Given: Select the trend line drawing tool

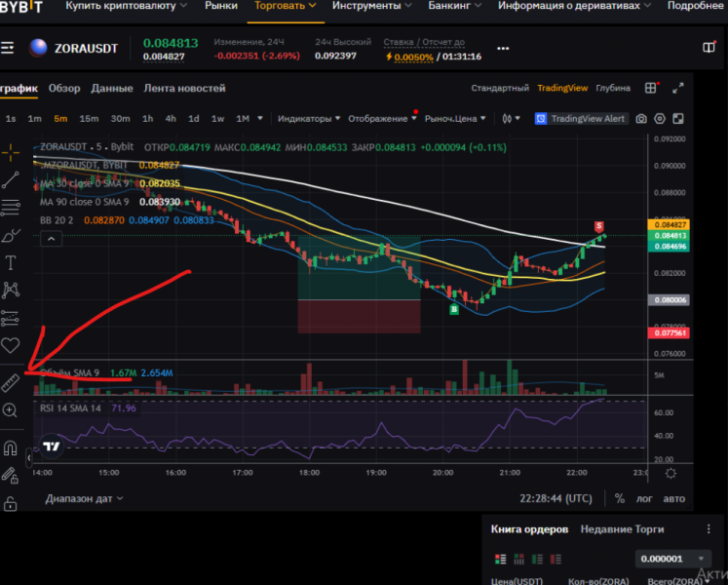Looking at the screenshot, I should (x=10, y=180).
